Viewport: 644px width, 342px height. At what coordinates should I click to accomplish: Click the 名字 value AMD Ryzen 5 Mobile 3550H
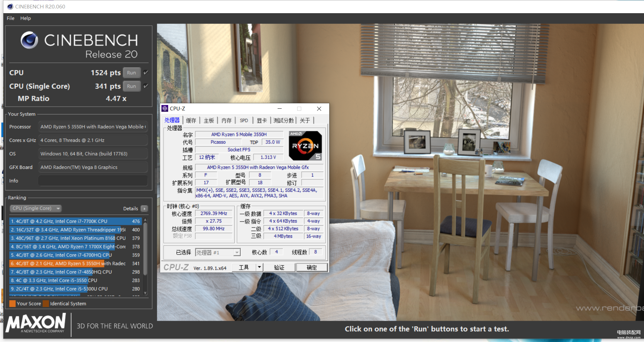click(239, 134)
